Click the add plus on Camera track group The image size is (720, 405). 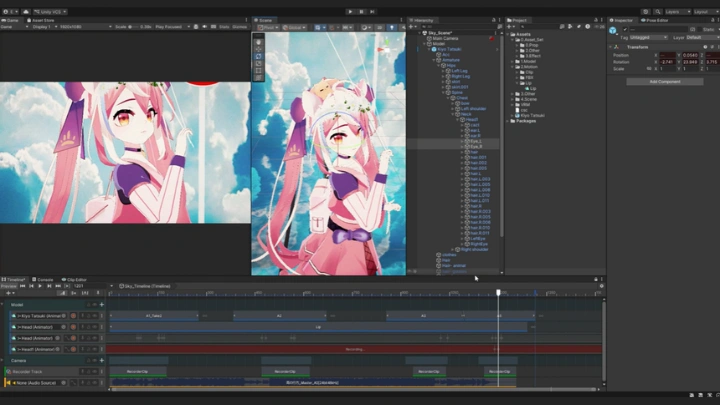click(101, 360)
